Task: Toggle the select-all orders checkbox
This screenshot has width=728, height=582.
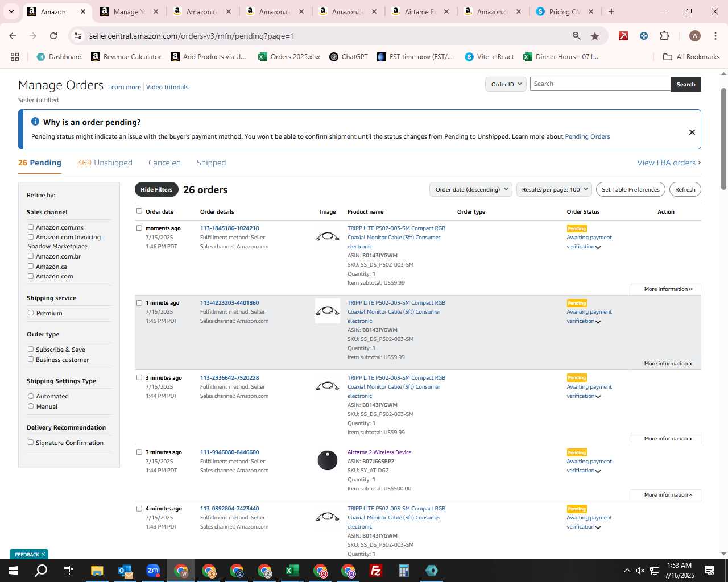Action: point(139,211)
